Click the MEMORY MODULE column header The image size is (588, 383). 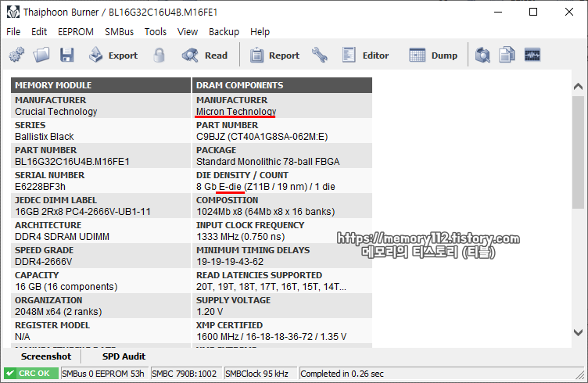101,85
